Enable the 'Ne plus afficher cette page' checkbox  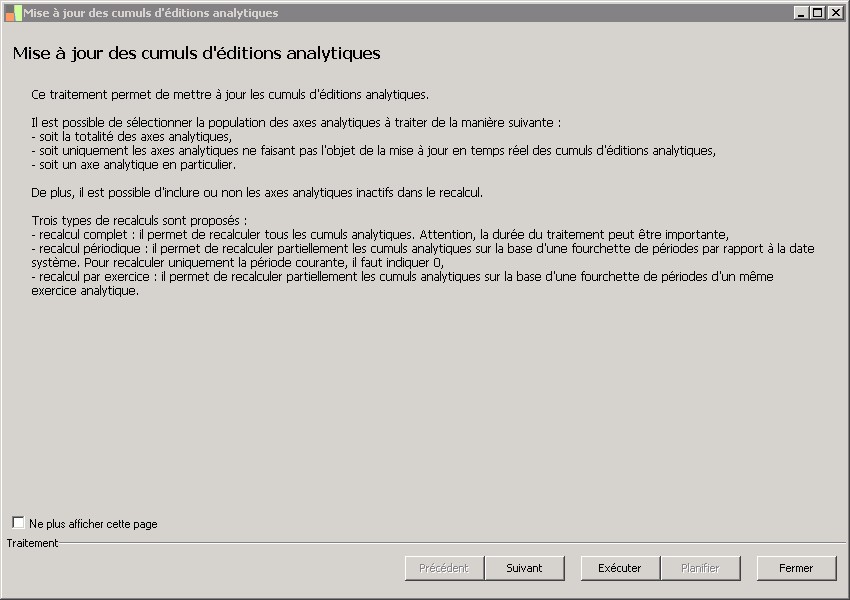coord(18,523)
